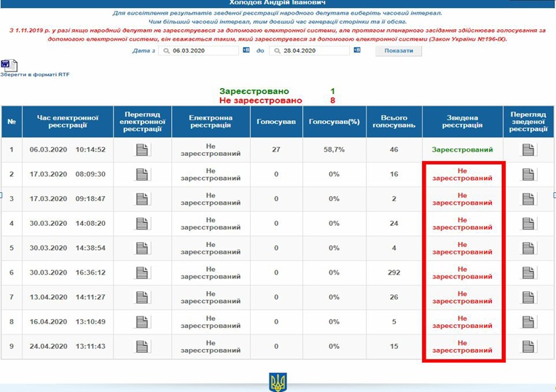This screenshot has height=392, width=556.
Task: Click the Ukrainian coat of arms emblem
Action: tap(278, 381)
